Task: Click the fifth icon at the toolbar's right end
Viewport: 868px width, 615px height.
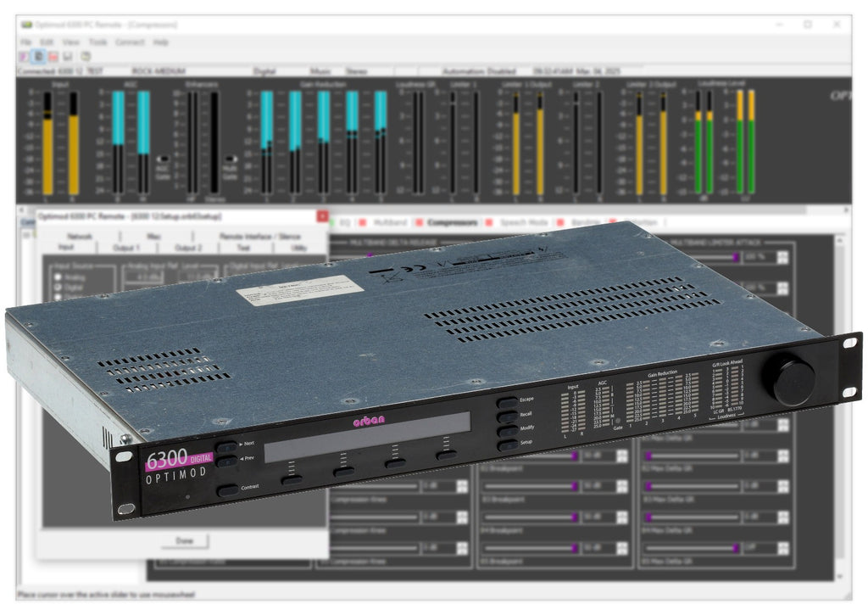Action: 86,56
